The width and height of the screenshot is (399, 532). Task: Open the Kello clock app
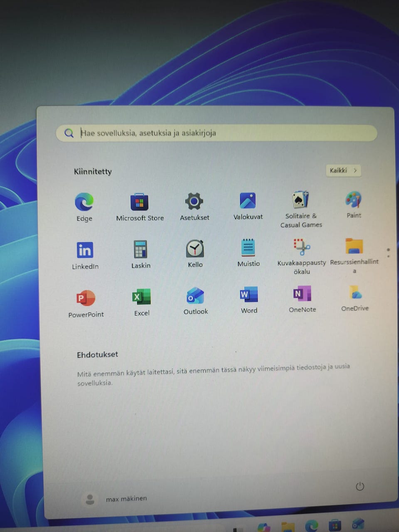tap(195, 254)
